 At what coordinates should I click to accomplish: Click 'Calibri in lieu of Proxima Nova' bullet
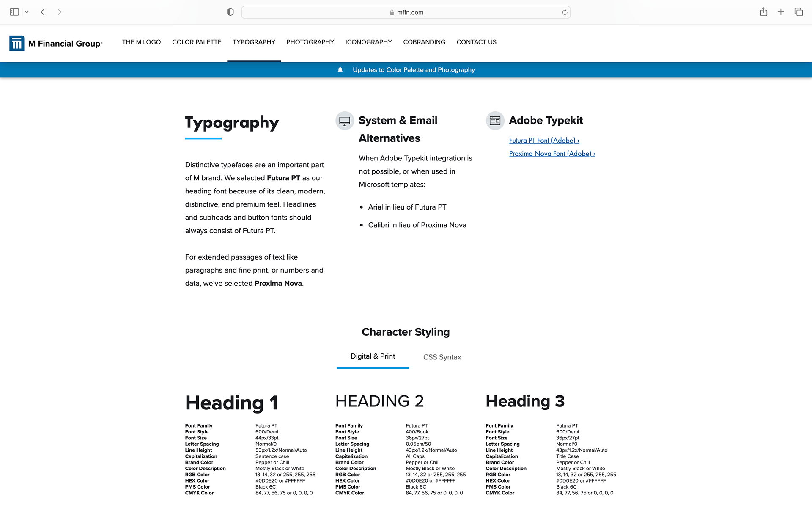pyautogui.click(x=417, y=225)
